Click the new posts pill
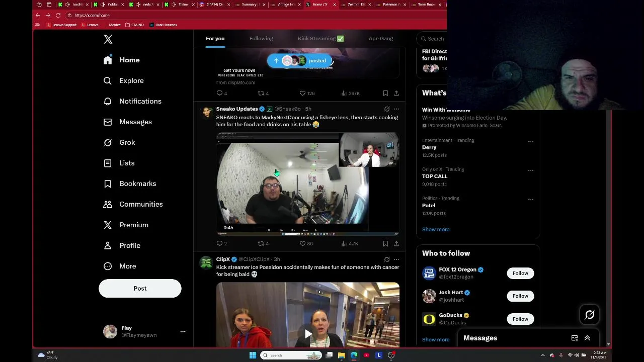 (x=299, y=61)
